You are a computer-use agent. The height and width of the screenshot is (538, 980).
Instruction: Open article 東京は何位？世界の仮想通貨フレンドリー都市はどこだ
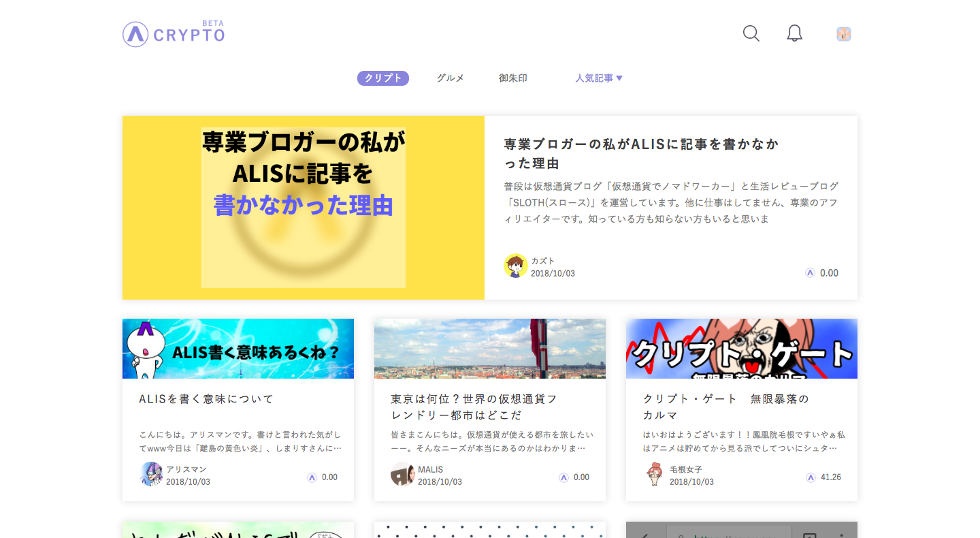[x=474, y=407]
